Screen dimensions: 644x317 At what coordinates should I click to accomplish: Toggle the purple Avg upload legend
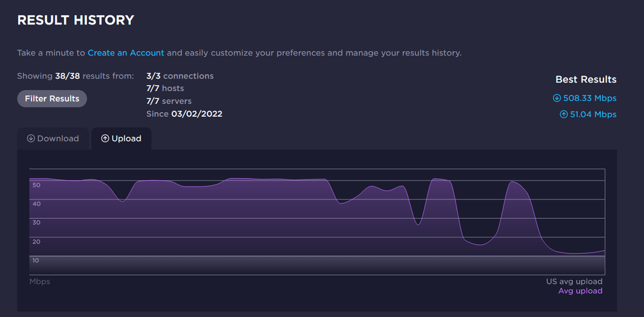pyautogui.click(x=580, y=291)
